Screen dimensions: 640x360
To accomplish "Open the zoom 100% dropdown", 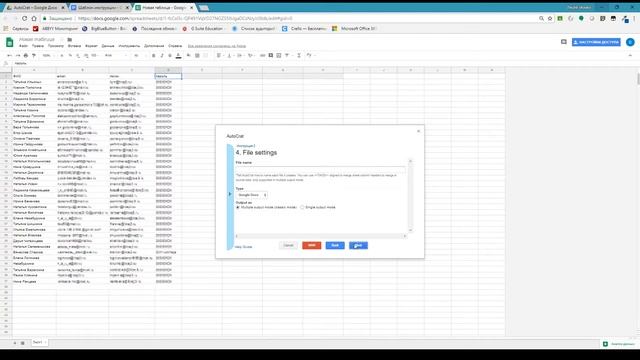I will [48, 56].
